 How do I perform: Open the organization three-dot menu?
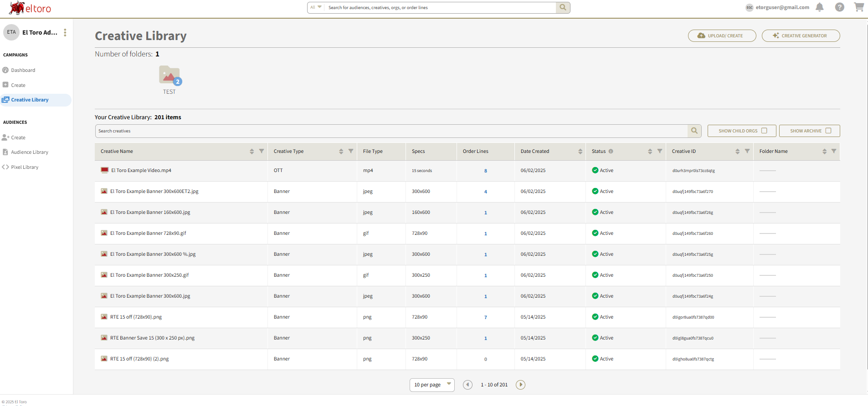pyautogui.click(x=65, y=32)
